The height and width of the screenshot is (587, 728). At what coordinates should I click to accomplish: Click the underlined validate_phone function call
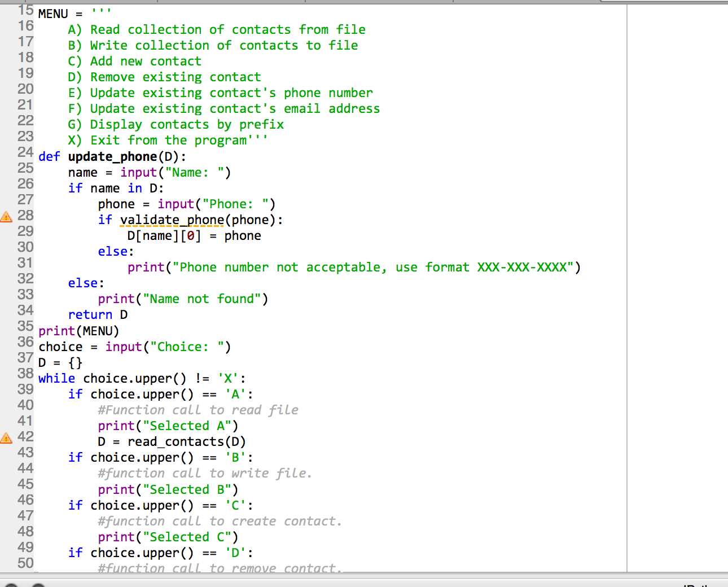click(x=170, y=220)
